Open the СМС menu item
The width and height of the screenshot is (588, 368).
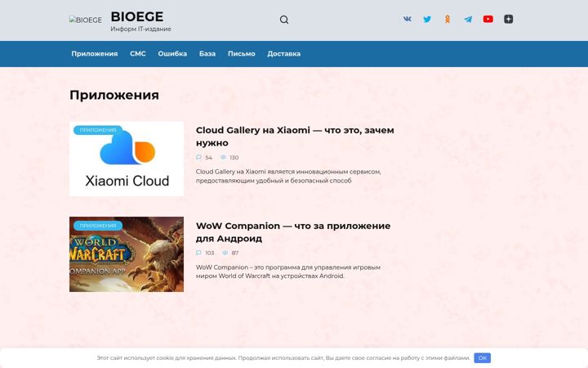pyautogui.click(x=138, y=54)
